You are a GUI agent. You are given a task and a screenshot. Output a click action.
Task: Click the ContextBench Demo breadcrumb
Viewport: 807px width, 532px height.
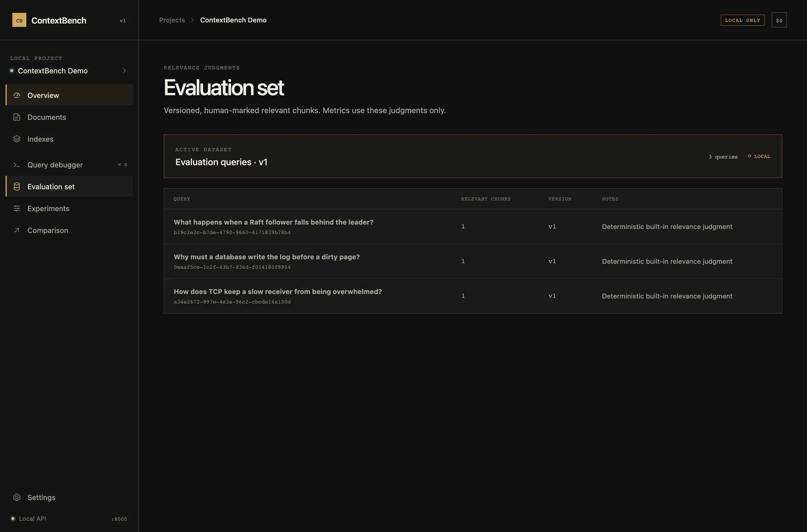(233, 20)
